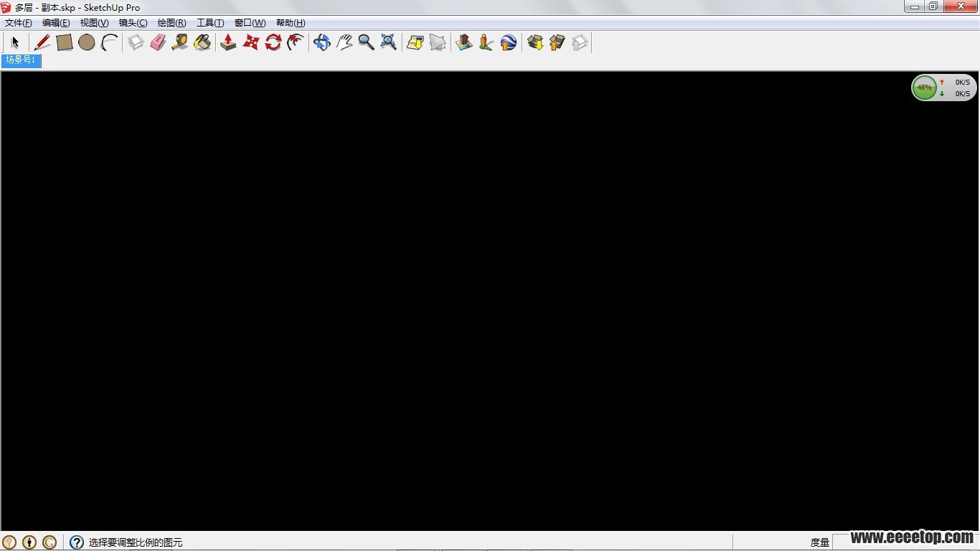
Task: Activate the Orbit camera tool
Action: click(x=321, y=42)
